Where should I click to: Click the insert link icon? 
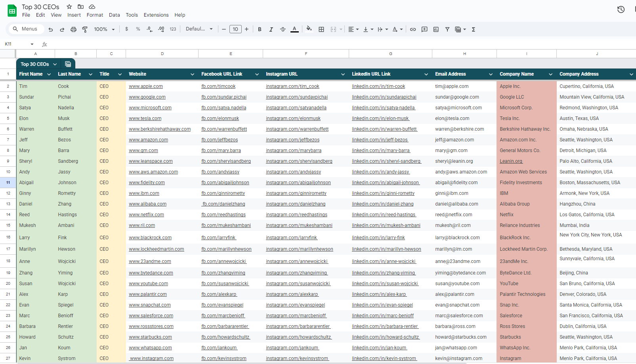[x=413, y=29]
